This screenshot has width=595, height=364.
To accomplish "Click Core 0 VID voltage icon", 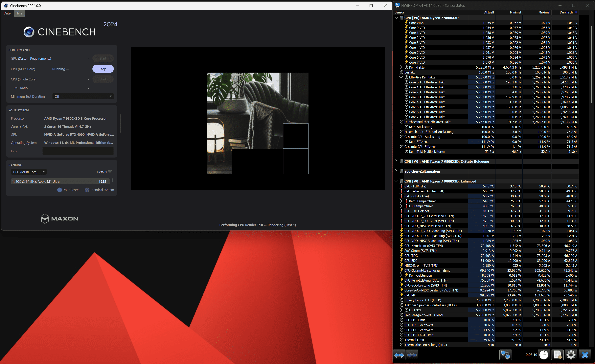I will 406,28.
